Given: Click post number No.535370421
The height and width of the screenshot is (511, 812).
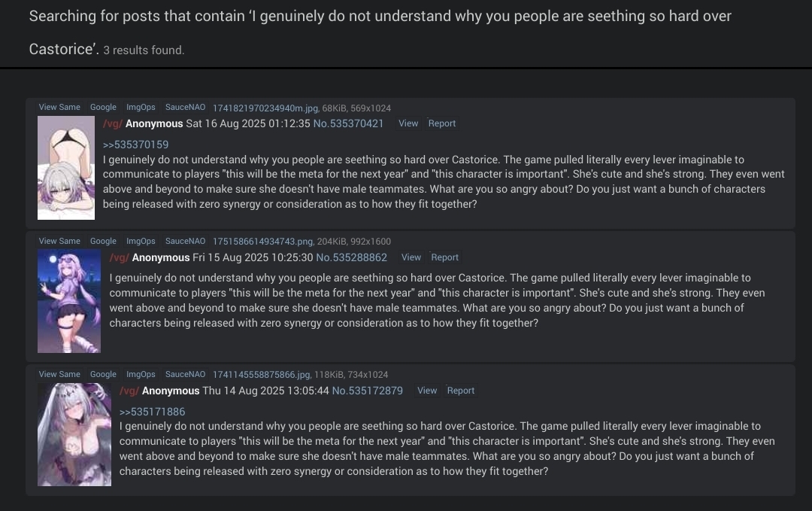Looking at the screenshot, I should coord(348,123).
